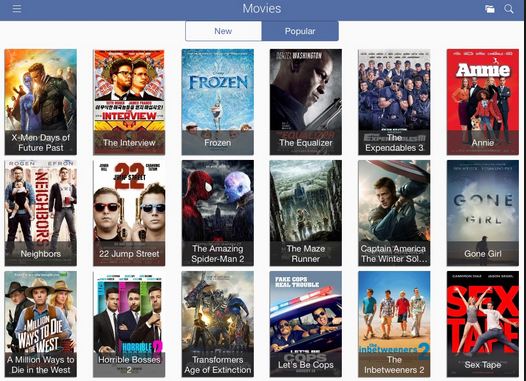Tap the search magnifier icon

509,9
